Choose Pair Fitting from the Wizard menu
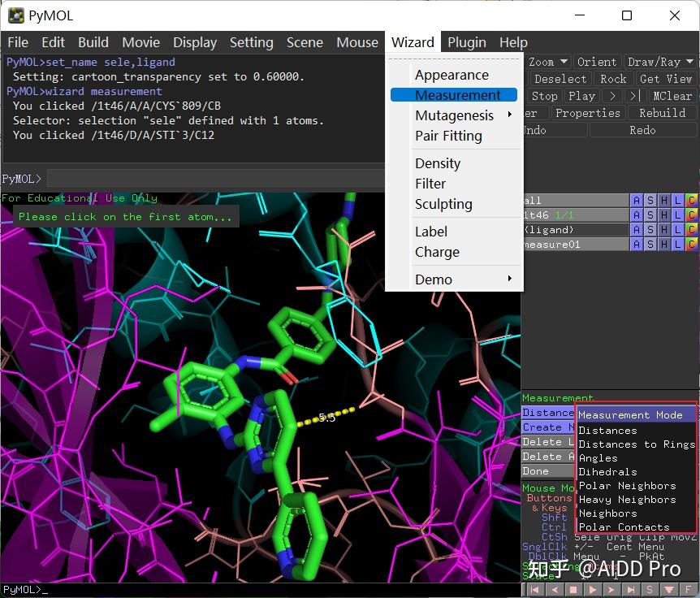Viewport: 700px width, 598px height. (x=448, y=136)
